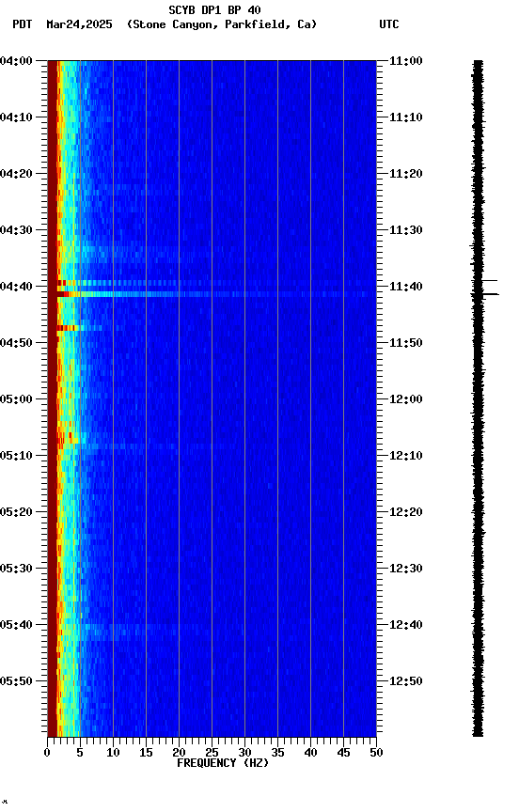Image resolution: width=519 pixels, height=812 pixels.
Task: Click the 05:30 PDT time label
Action: click(16, 569)
